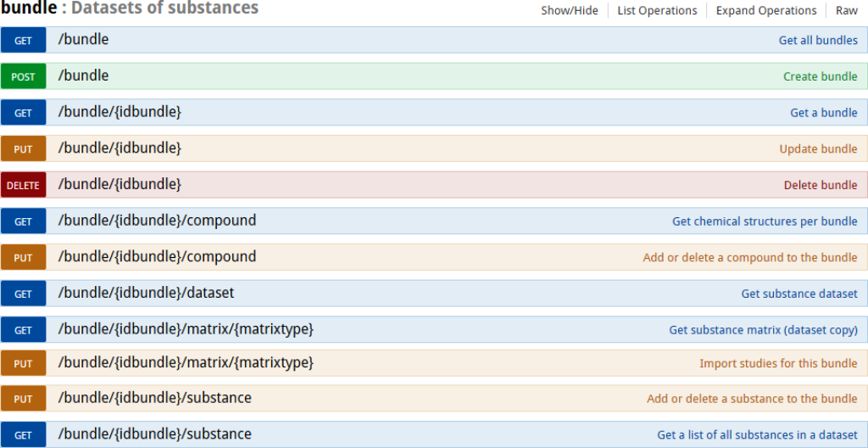Click the PUT badge for /bundle/{idbundle}/substance
868x448 pixels.
[x=23, y=399]
